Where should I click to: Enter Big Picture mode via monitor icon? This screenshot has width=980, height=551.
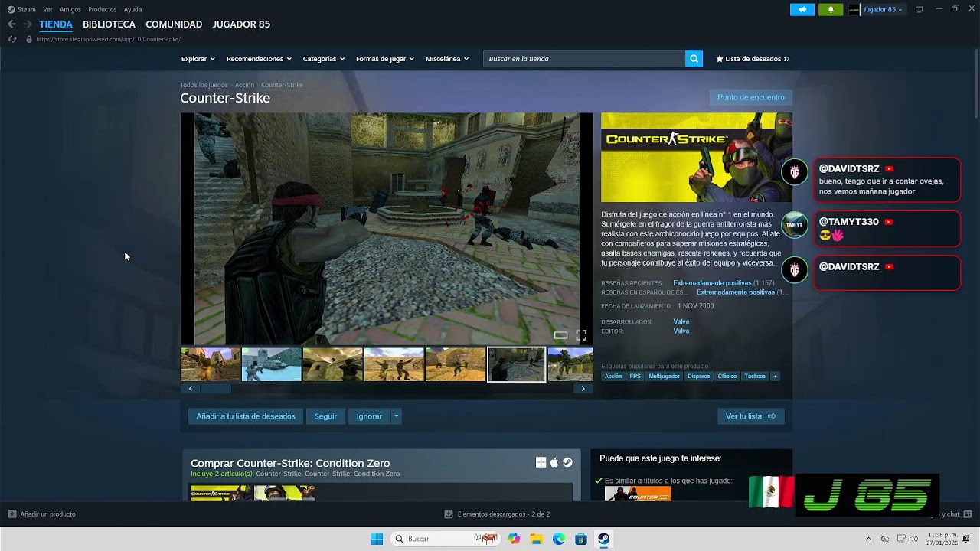(x=920, y=10)
